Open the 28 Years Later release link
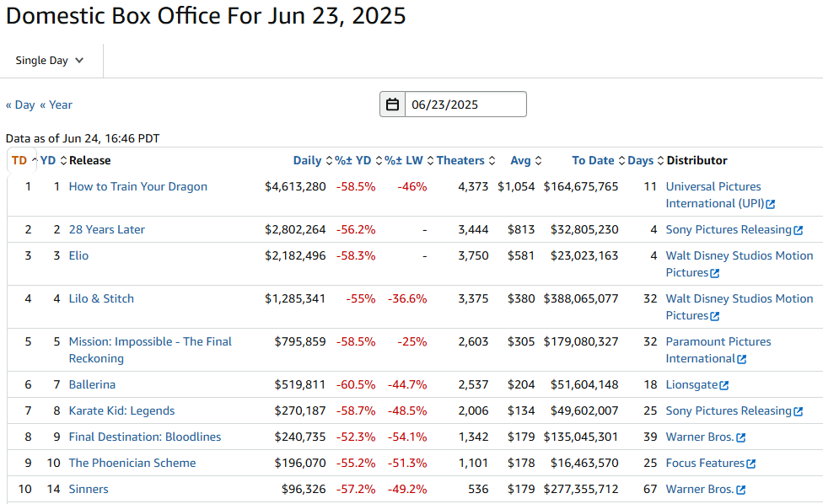The height and width of the screenshot is (504, 823). (107, 229)
